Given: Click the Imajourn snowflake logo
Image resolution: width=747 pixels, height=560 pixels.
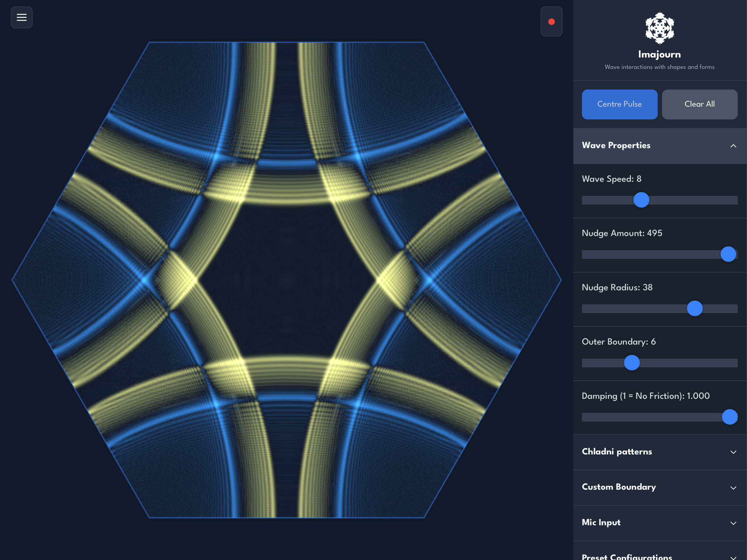Looking at the screenshot, I should (x=659, y=28).
